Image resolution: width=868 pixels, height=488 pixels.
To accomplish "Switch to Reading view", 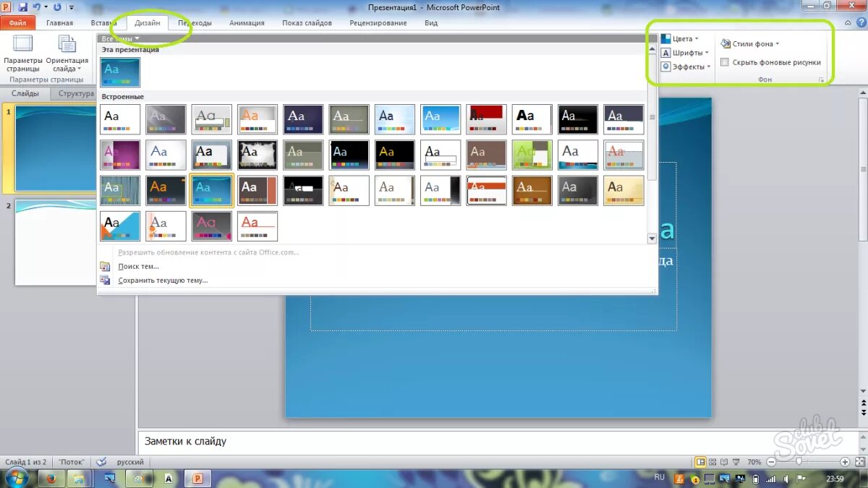I will tap(725, 461).
